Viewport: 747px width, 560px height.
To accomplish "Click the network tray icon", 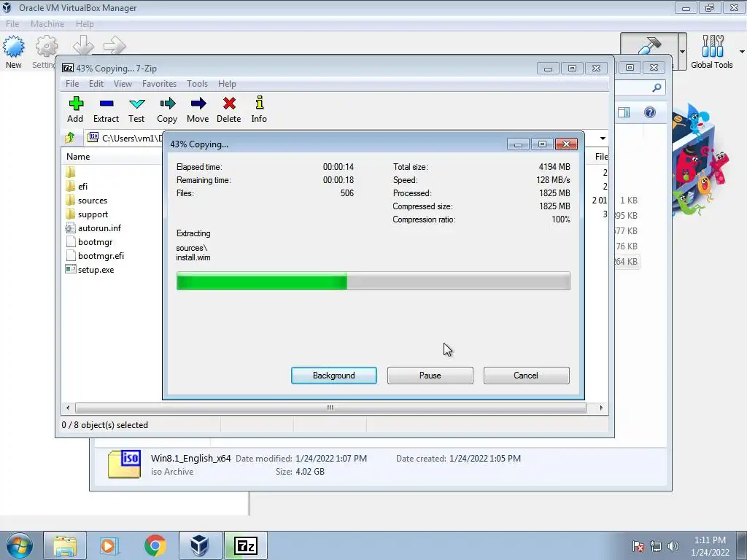I will click(656, 546).
